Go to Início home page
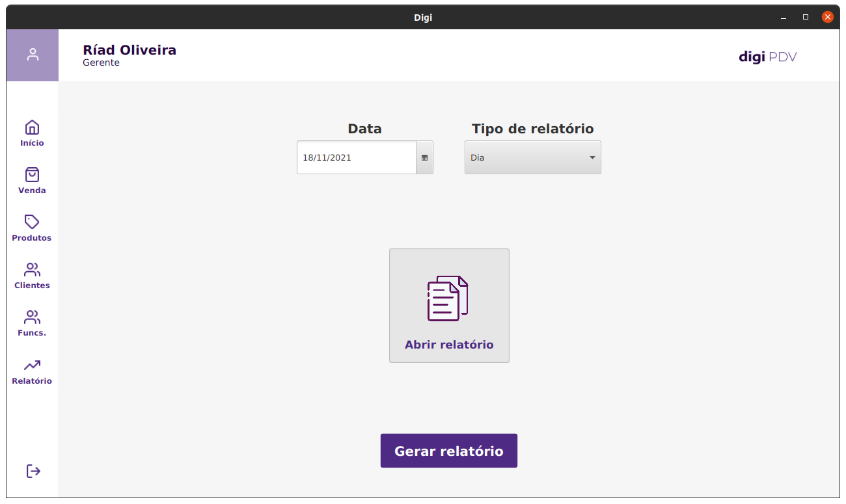The width and height of the screenshot is (846, 504). 32,133
